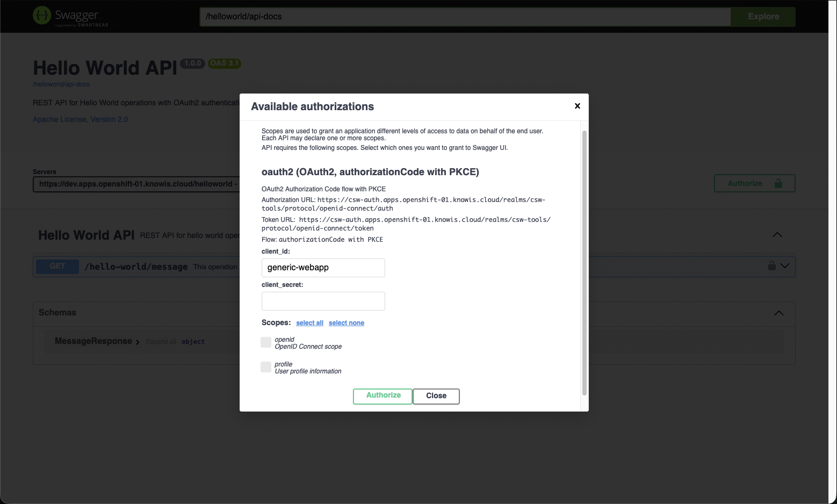
Task: Click the Swagger logo
Action: [71, 16]
